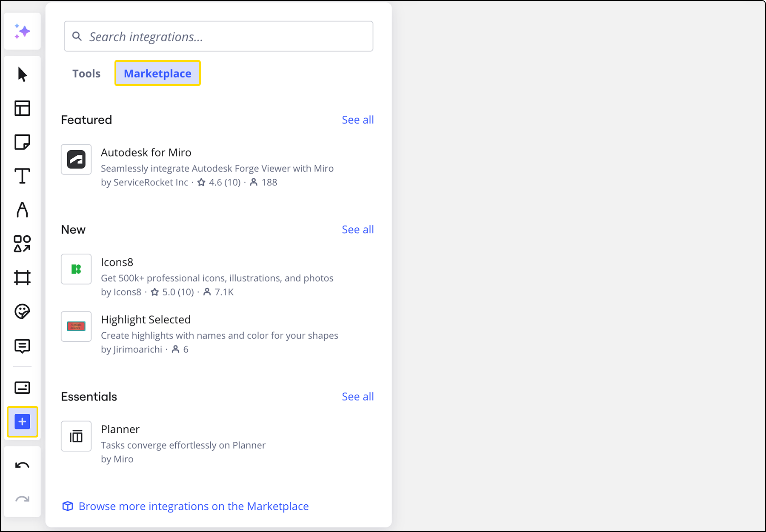Open the card tool in toolbar
Screen dimensions: 766x532
coord(22,387)
